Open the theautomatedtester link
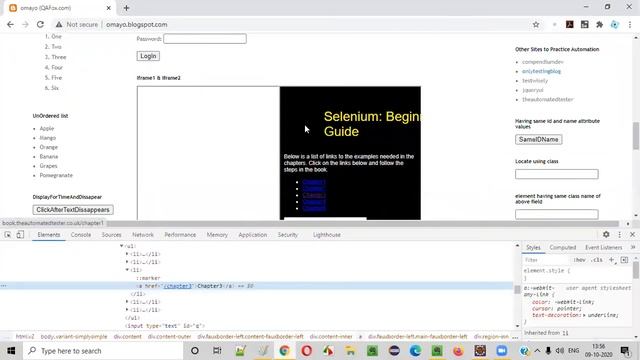The width and height of the screenshot is (640, 360). click(548, 99)
